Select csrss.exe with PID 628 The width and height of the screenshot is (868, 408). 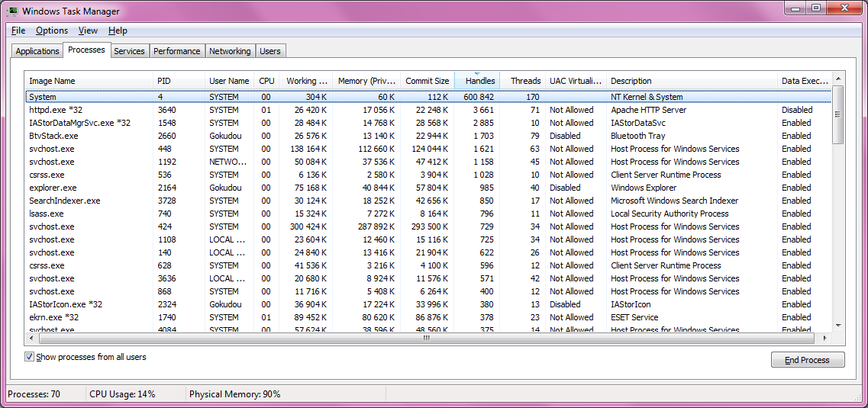click(x=428, y=265)
